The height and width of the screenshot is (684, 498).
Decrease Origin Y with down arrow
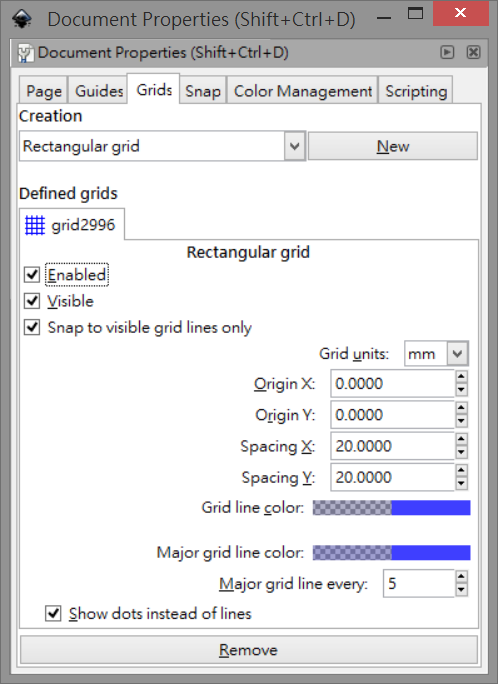461,421
